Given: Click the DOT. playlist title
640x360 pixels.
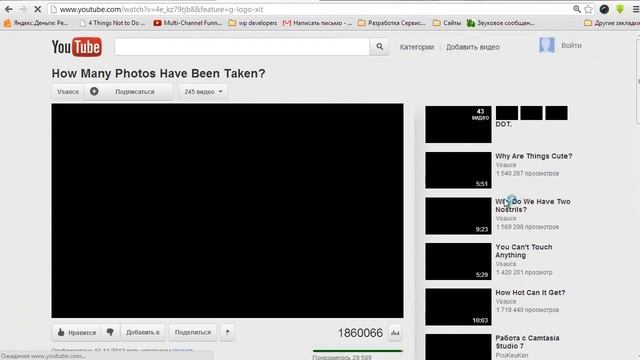Looking at the screenshot, I should [x=503, y=124].
